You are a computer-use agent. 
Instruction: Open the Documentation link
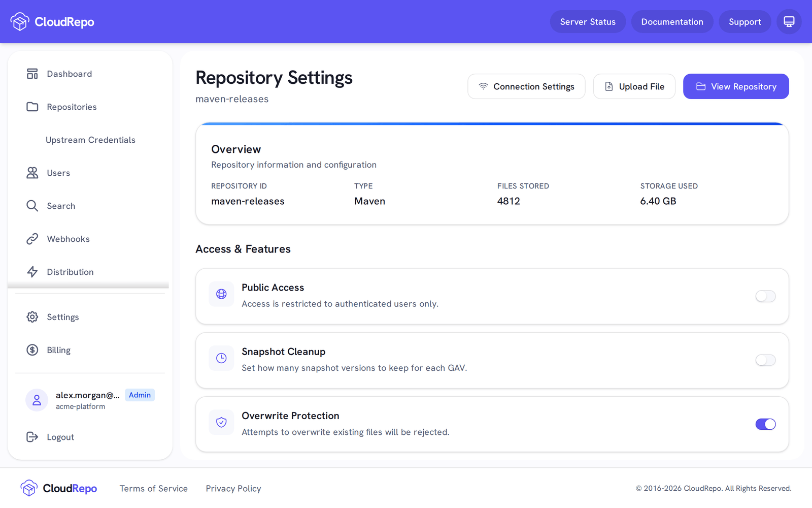click(672, 22)
